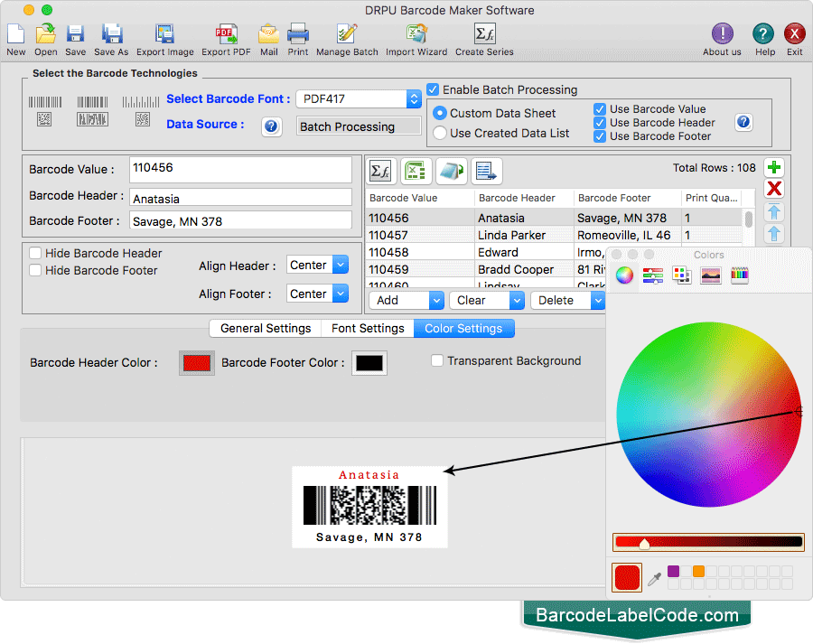Switch to General Settings tab
The width and height of the screenshot is (813, 644).
[266, 328]
